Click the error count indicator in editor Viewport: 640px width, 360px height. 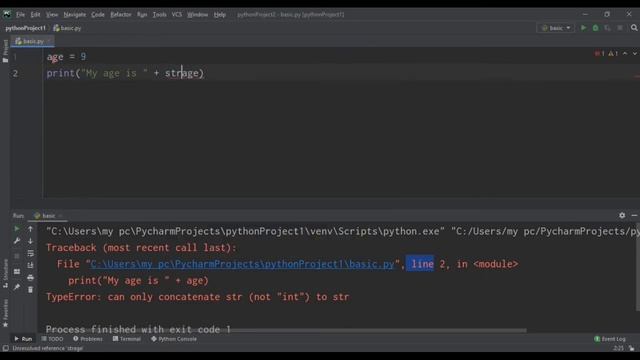600,53
